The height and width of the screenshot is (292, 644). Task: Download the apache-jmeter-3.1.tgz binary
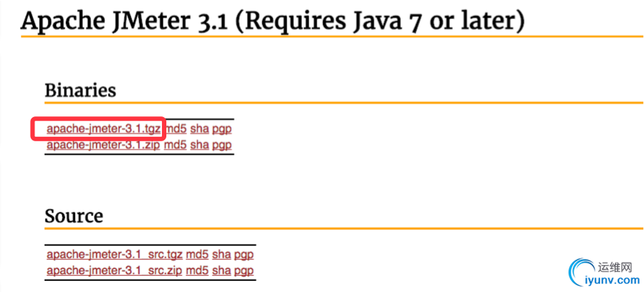[x=103, y=129]
